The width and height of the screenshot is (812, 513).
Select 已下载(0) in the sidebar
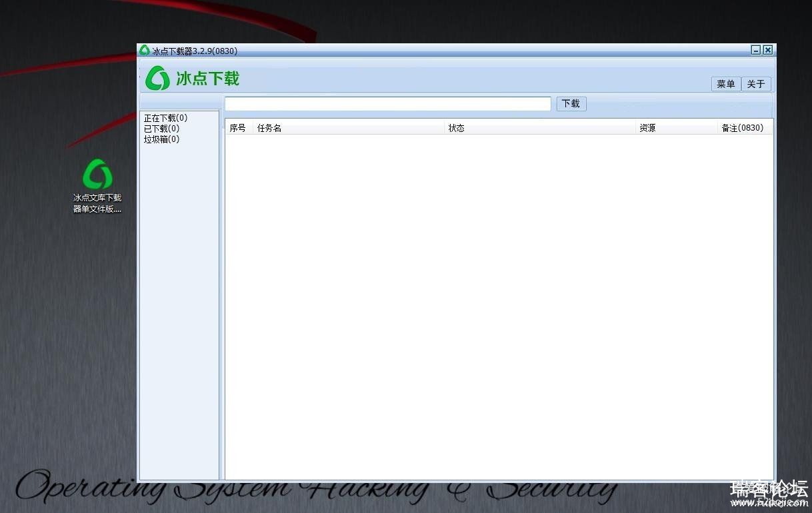(x=162, y=129)
